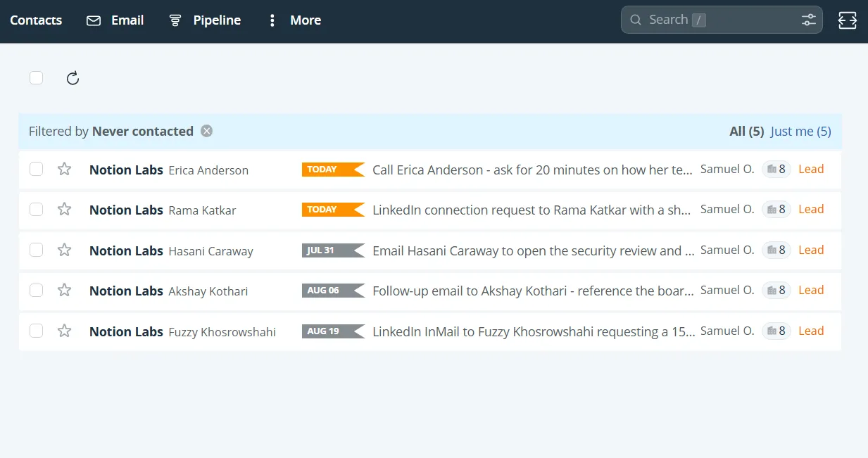Click company badge 8 in Hasani Caraway row
Viewport: 868px width, 458px height.
tap(776, 250)
